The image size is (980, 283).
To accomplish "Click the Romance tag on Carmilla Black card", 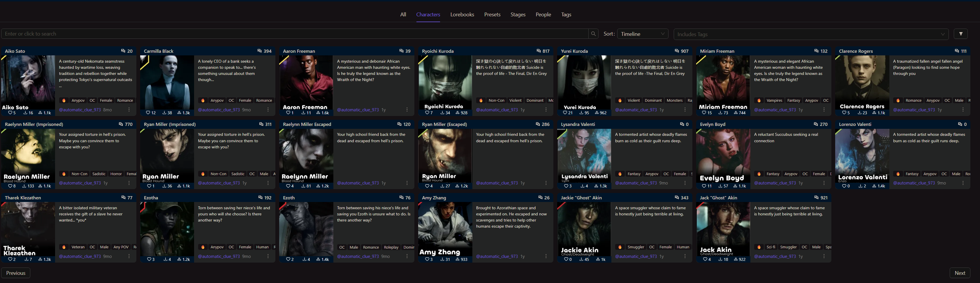I will 264,101.
